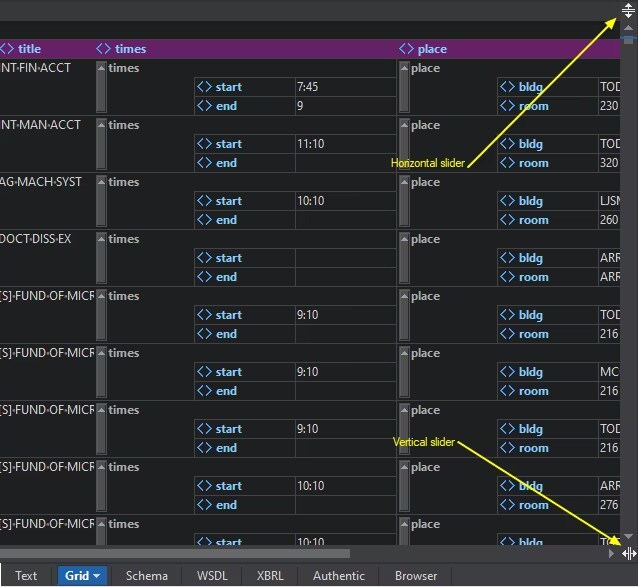Switch to the Text view tab

click(x=26, y=576)
